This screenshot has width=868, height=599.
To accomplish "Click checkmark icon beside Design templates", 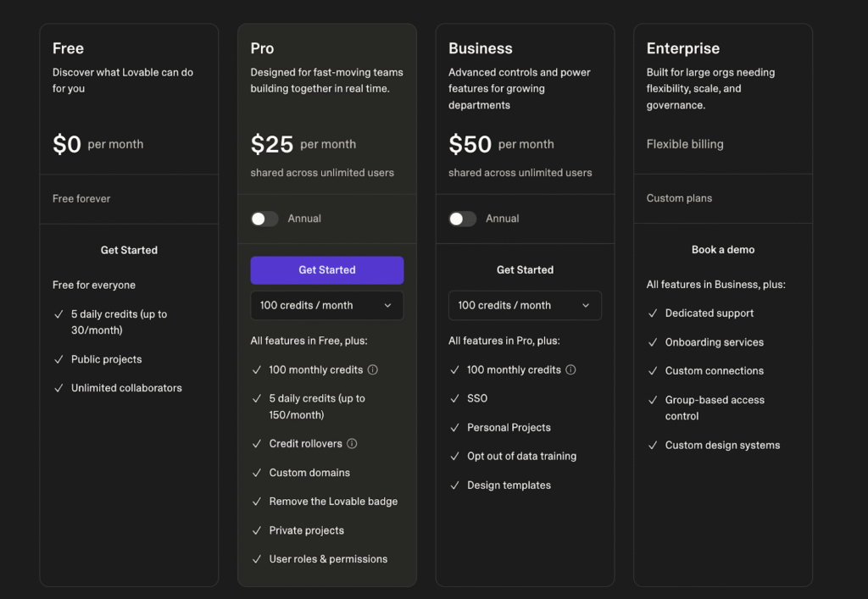I will [x=455, y=485].
